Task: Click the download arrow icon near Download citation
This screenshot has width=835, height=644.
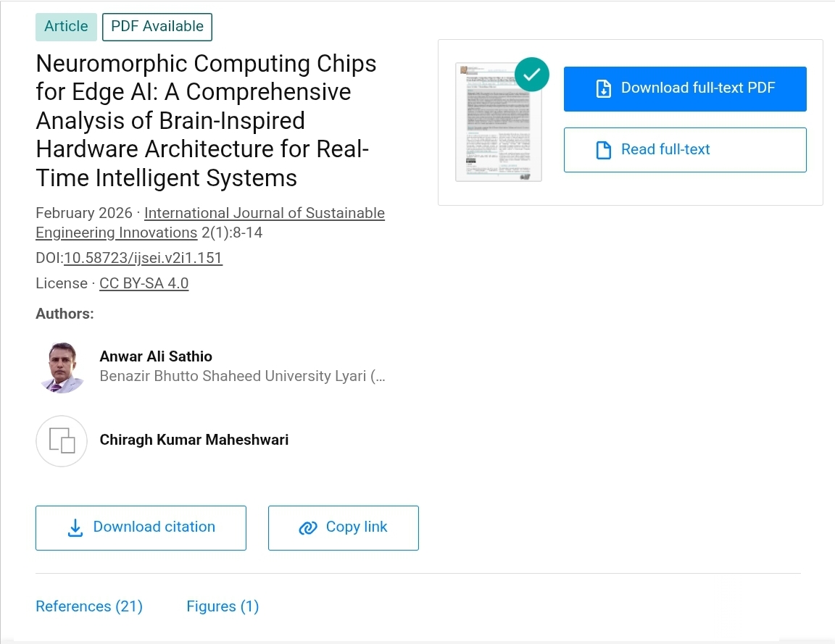Action: (x=75, y=528)
